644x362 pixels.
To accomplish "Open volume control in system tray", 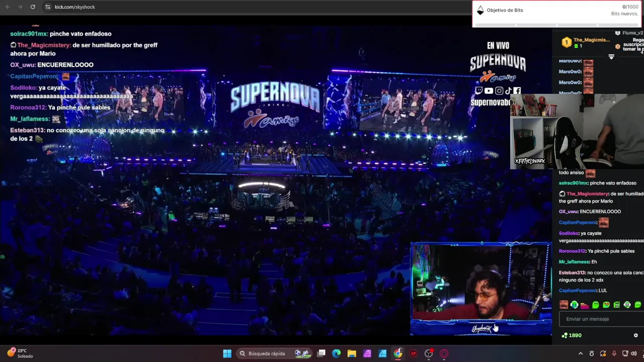I will coord(634,353).
